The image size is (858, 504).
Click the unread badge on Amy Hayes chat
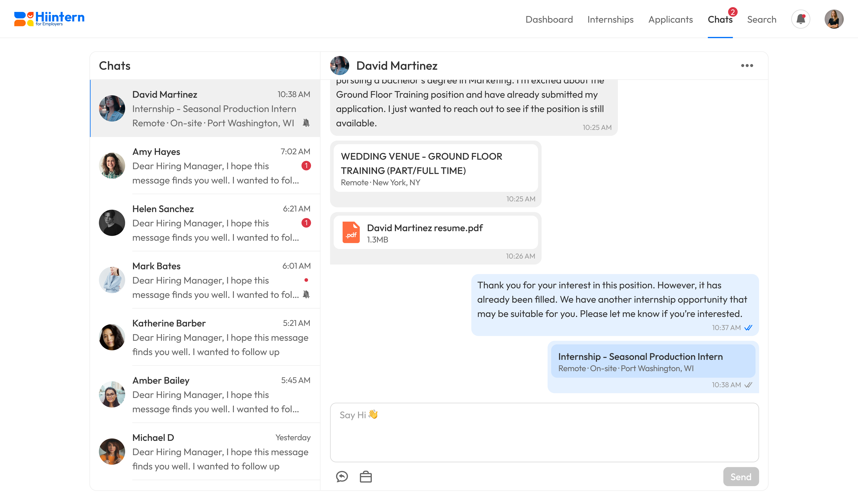tap(306, 166)
